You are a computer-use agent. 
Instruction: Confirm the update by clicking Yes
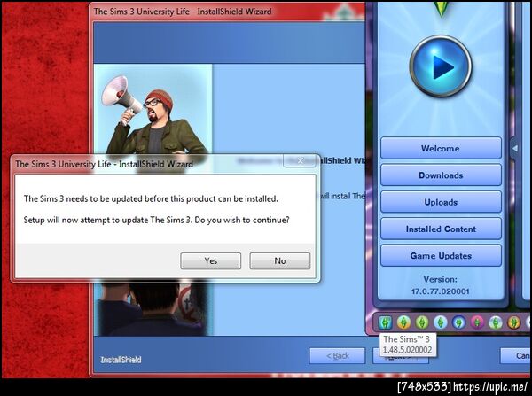[x=211, y=260]
